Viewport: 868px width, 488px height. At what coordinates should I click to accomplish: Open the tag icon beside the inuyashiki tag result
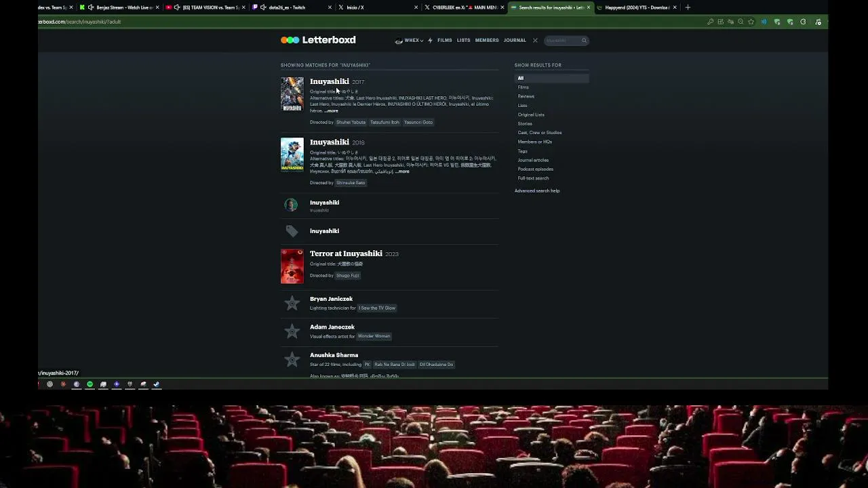[292, 231]
